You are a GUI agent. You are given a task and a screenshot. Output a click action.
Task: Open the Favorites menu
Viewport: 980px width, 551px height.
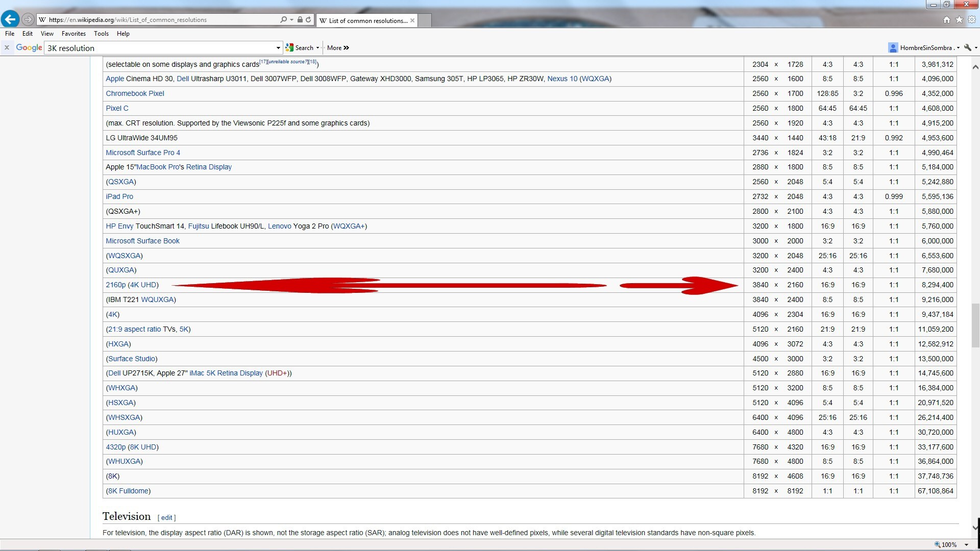[73, 34]
